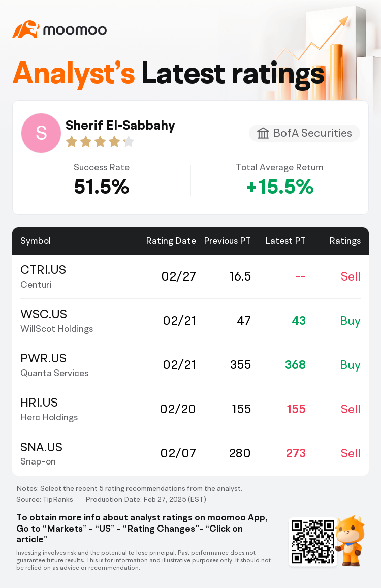Click the 51.5% success rate value
This screenshot has width=381, height=588.
(102, 187)
